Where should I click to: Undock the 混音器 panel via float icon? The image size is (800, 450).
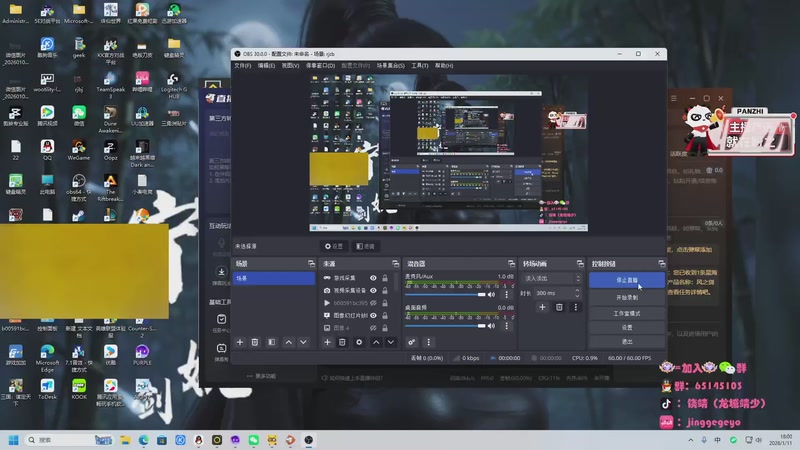tap(511, 264)
